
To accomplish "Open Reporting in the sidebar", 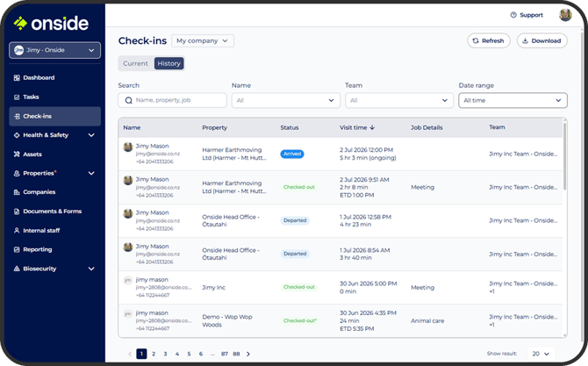I will point(54,249).
